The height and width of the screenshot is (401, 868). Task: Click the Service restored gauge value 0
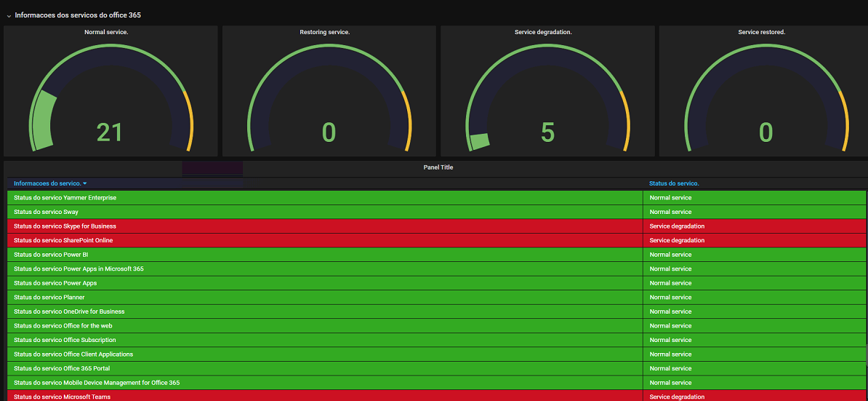pyautogui.click(x=765, y=132)
